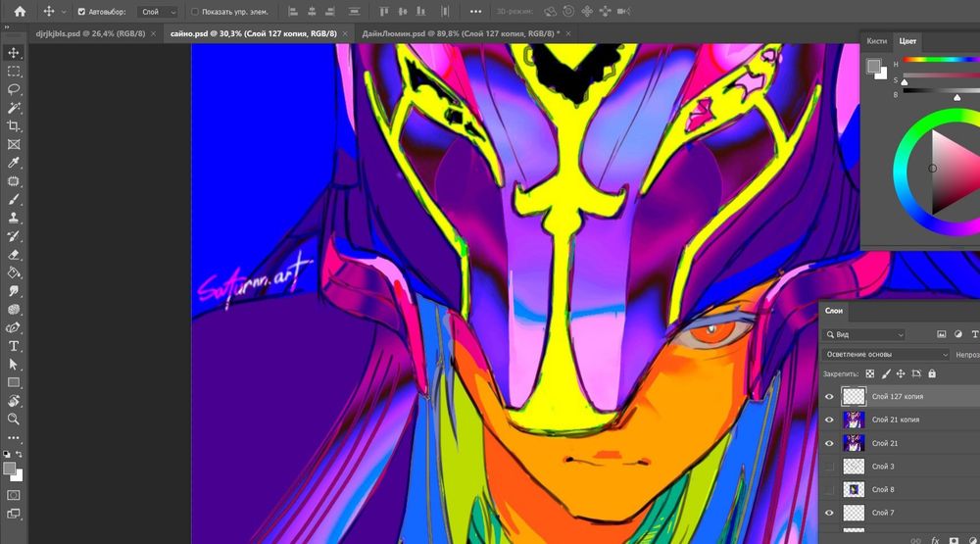The height and width of the screenshot is (544, 980).
Task: Expand the left toolbar double-arrow
Action: [x=7, y=27]
